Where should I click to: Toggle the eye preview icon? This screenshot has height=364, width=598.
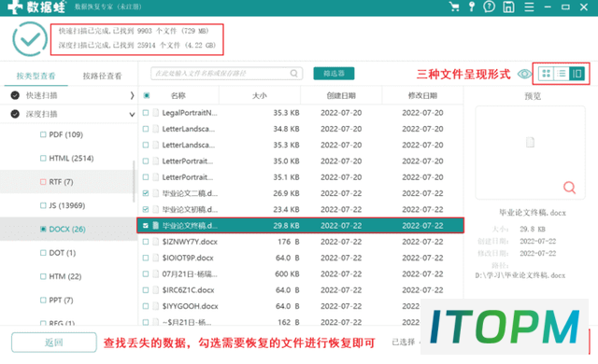click(x=524, y=74)
